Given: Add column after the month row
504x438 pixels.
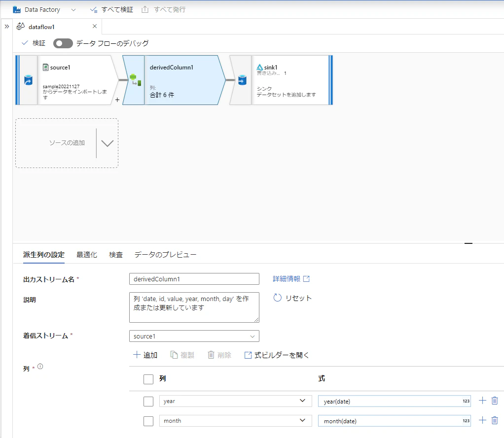Looking at the screenshot, I should coord(482,420).
